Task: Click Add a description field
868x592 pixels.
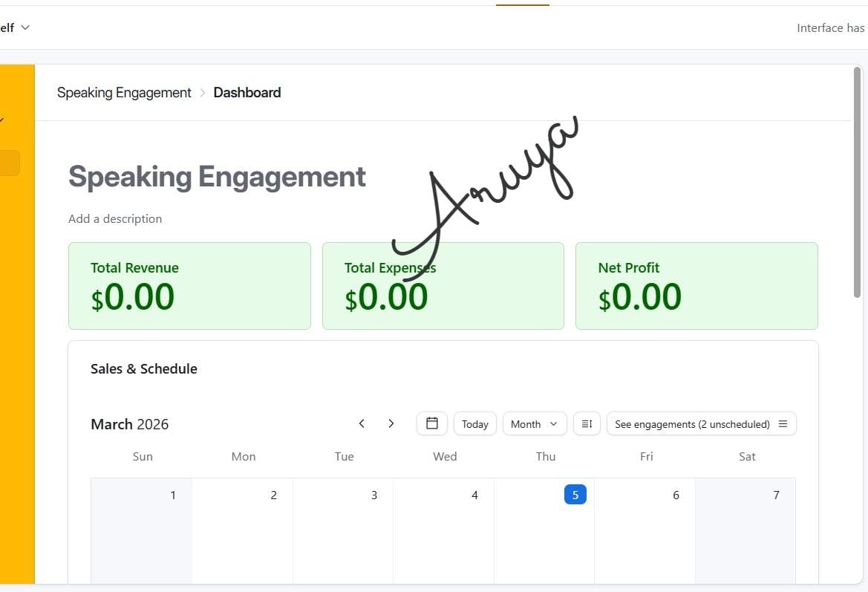Action: [115, 218]
